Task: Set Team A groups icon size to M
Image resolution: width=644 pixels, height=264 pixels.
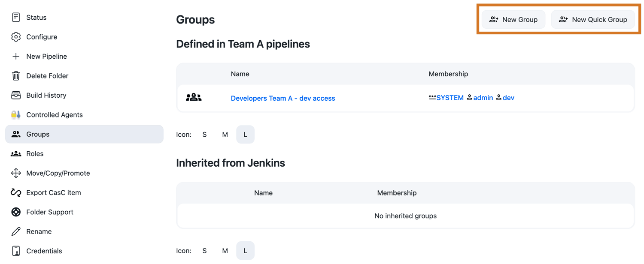Action: click(x=225, y=135)
